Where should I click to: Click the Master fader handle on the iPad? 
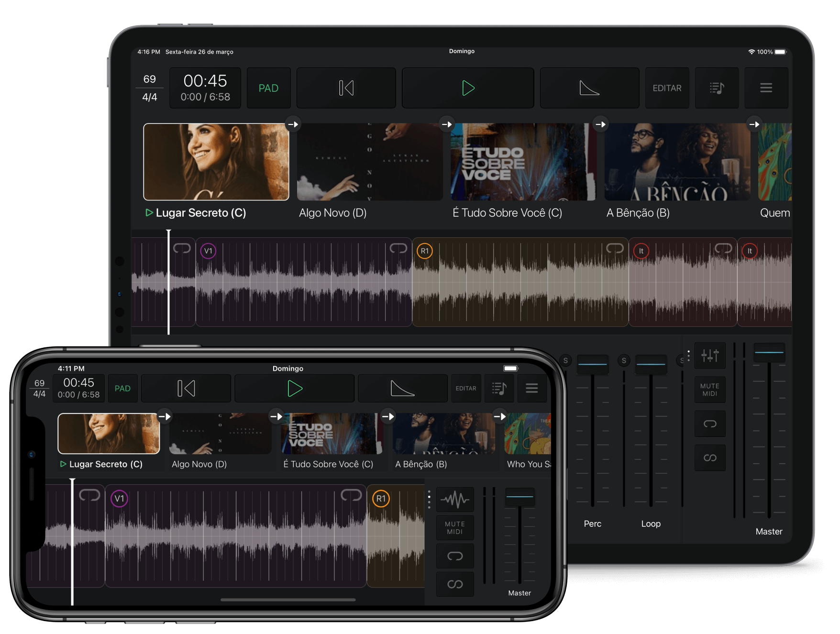(x=769, y=353)
